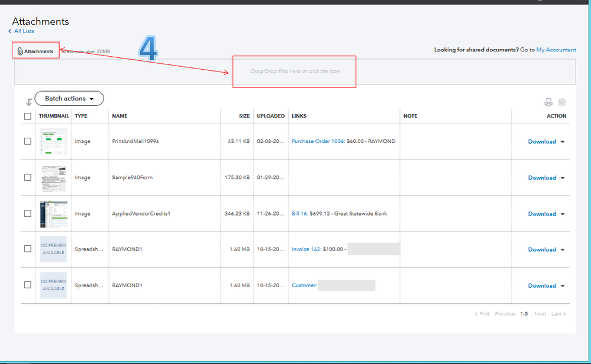Open the Bill 16 link
591x364 pixels.
point(300,213)
